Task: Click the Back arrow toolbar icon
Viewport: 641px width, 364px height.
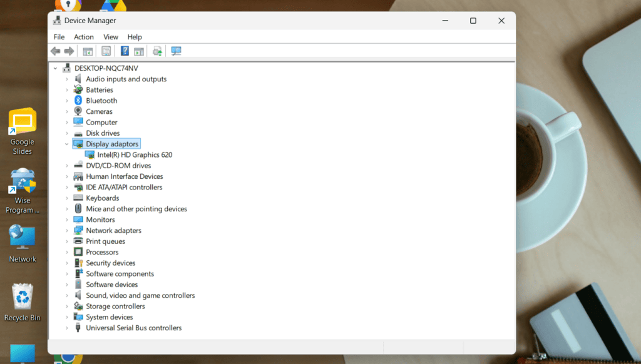Action: point(55,51)
